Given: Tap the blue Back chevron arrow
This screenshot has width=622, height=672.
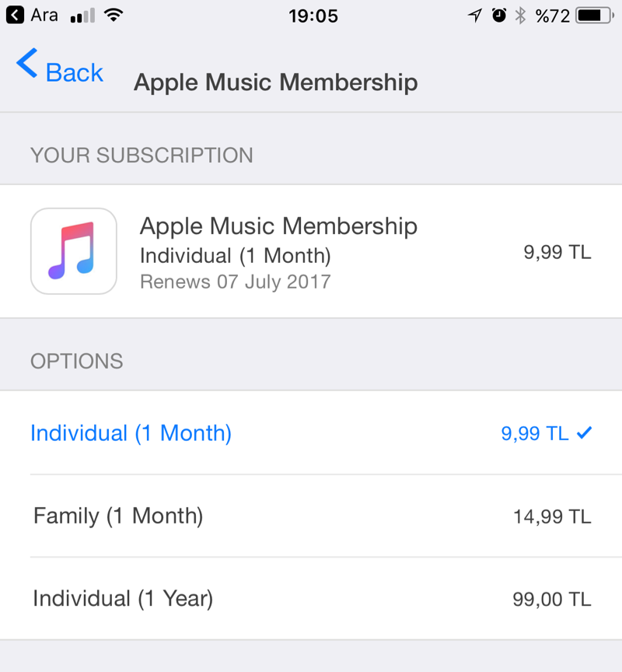Looking at the screenshot, I should (26, 64).
